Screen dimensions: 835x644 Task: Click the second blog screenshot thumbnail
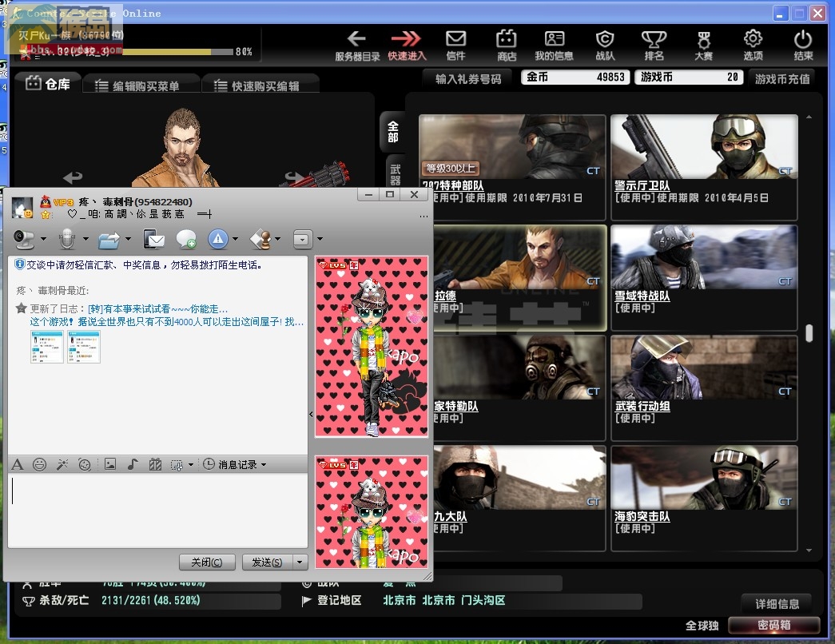click(x=84, y=347)
